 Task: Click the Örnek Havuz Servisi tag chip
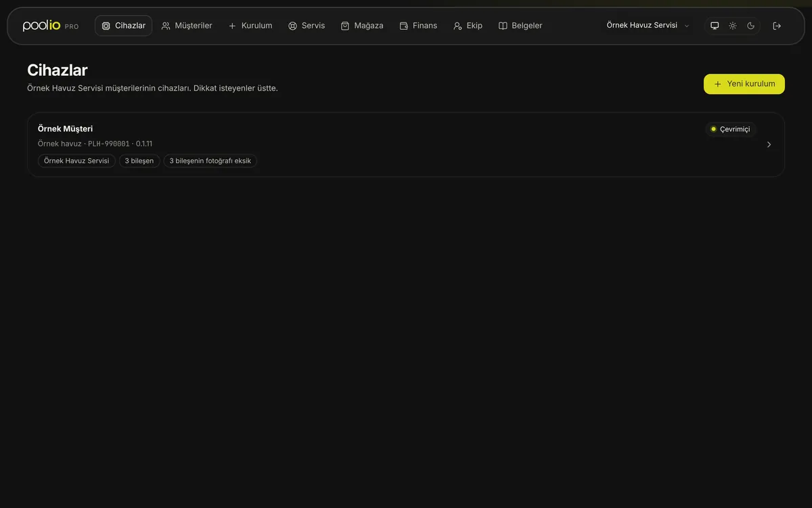click(76, 161)
